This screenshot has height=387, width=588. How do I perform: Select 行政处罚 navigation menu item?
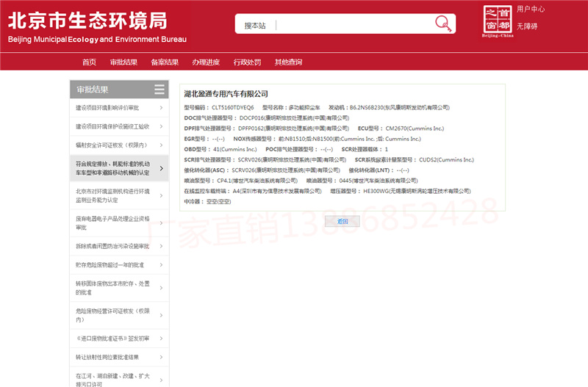(247, 62)
